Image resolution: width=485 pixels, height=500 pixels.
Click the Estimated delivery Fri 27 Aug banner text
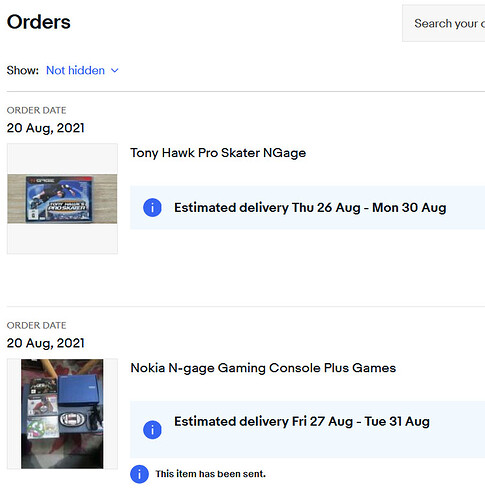click(x=302, y=422)
